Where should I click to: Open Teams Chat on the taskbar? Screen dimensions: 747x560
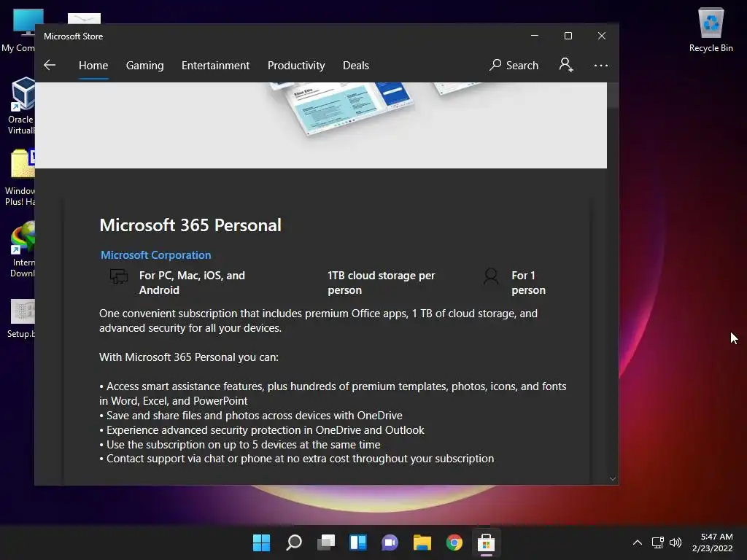click(x=390, y=542)
